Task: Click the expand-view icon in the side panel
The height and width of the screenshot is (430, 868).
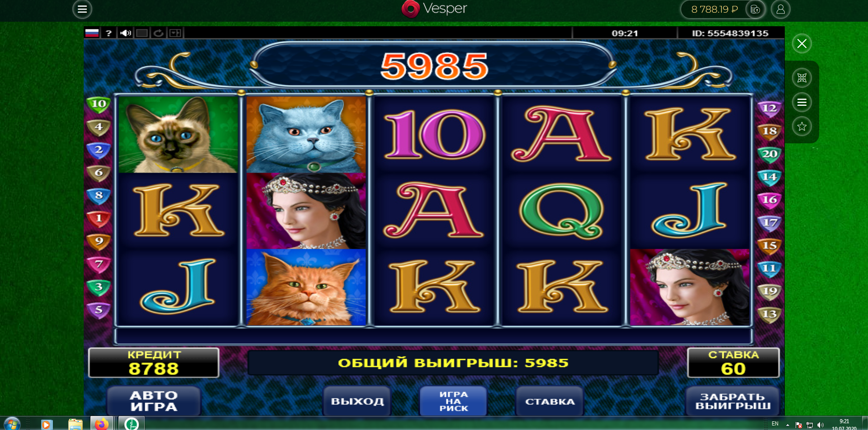Action: click(x=802, y=78)
